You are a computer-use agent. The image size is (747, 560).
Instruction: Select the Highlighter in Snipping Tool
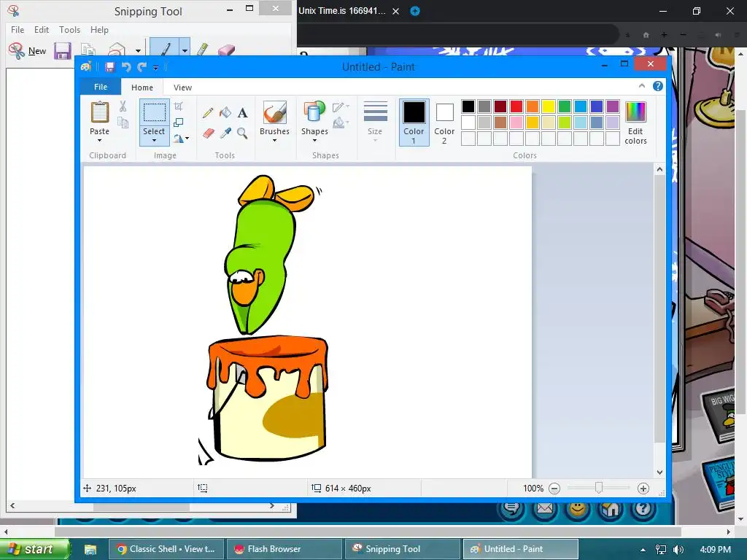[x=203, y=49]
